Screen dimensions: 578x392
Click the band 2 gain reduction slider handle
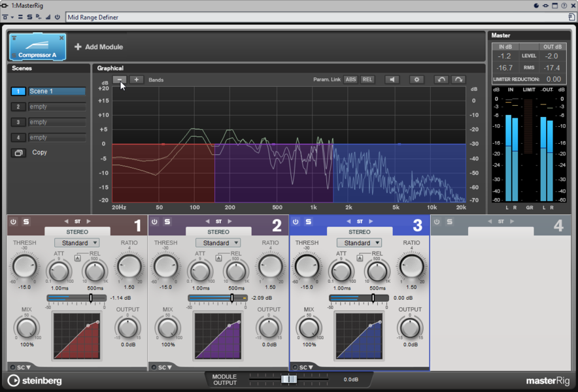click(232, 298)
